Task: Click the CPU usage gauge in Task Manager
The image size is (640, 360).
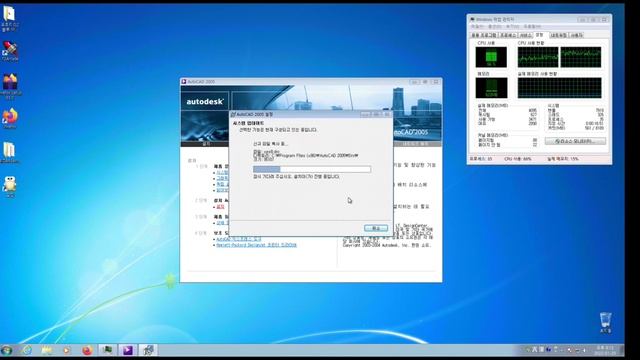Action: [491, 57]
